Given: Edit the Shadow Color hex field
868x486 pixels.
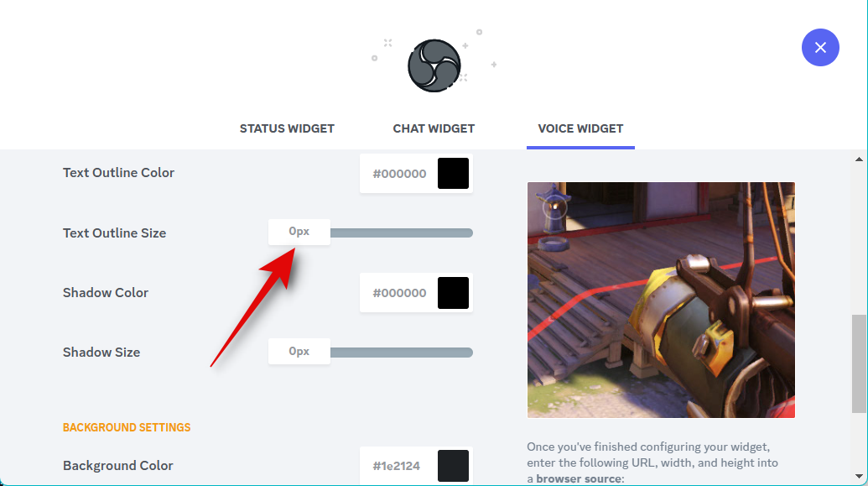Looking at the screenshot, I should tap(399, 293).
